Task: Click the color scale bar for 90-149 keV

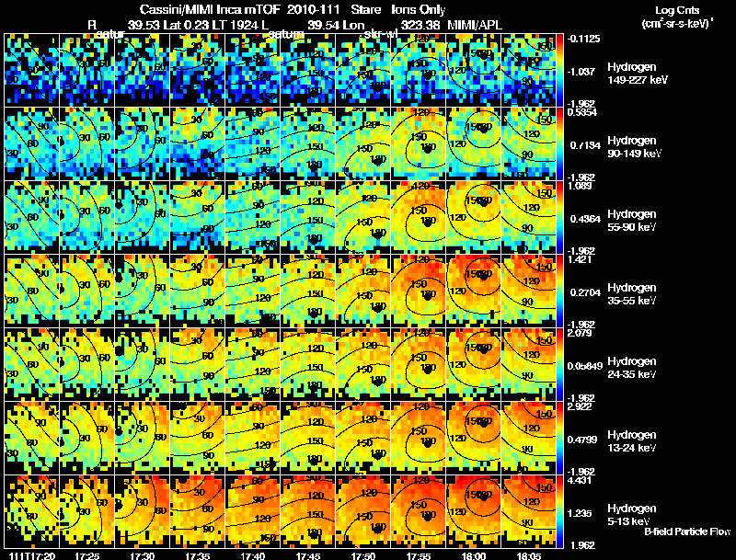Action: coord(559,143)
